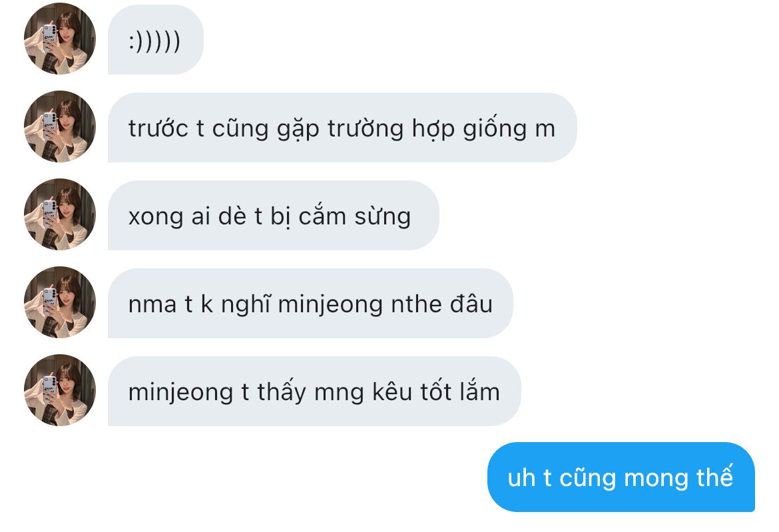Click the word "minjeong" starting the fifth message

(x=181, y=392)
